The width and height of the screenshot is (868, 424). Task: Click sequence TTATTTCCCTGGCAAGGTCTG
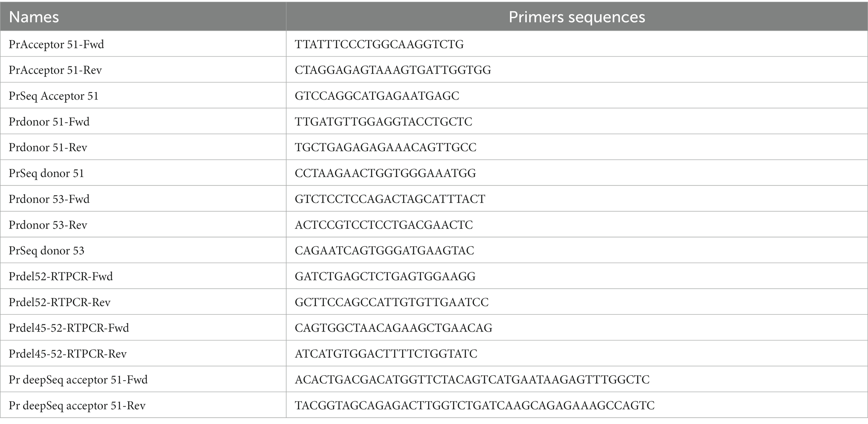coord(379,44)
